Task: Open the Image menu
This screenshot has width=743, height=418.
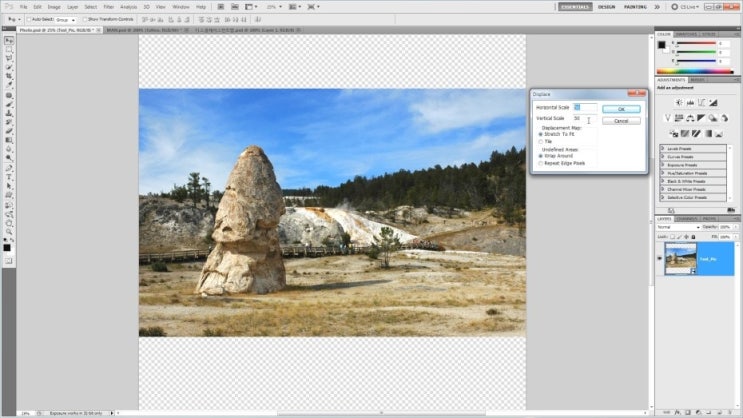Action: click(54, 7)
